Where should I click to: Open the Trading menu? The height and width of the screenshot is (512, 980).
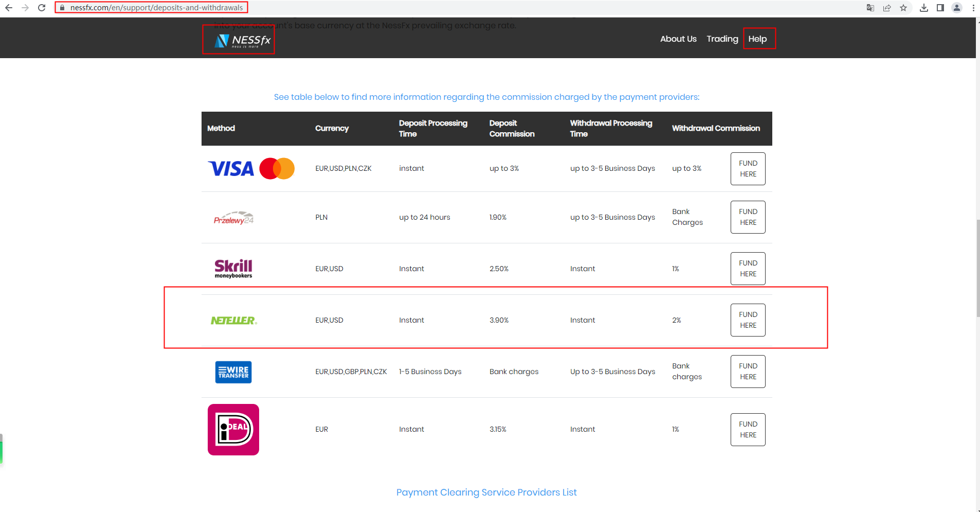click(722, 39)
